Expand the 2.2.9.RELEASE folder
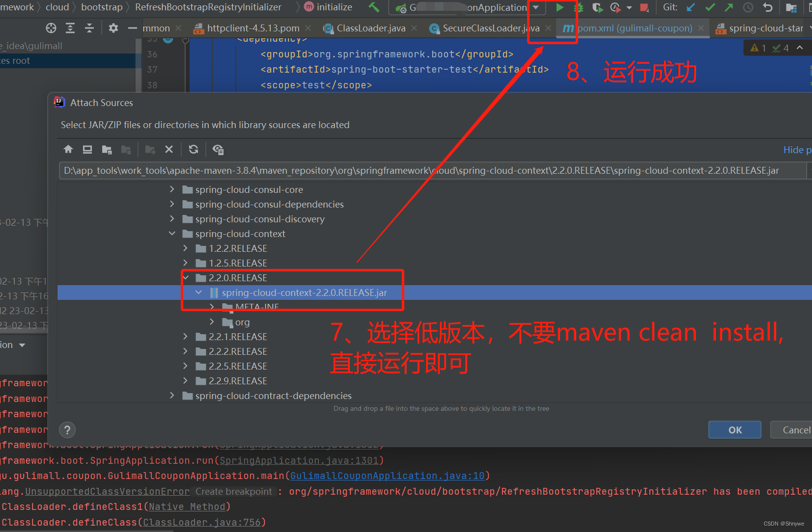This screenshot has height=532, width=812. [185, 381]
